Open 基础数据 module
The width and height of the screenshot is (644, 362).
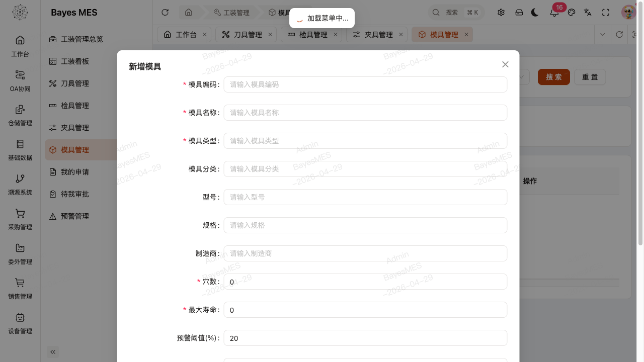pos(20,150)
